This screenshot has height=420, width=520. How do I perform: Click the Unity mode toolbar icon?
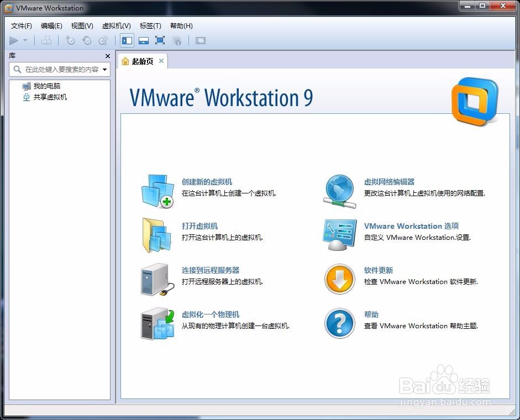[177, 40]
